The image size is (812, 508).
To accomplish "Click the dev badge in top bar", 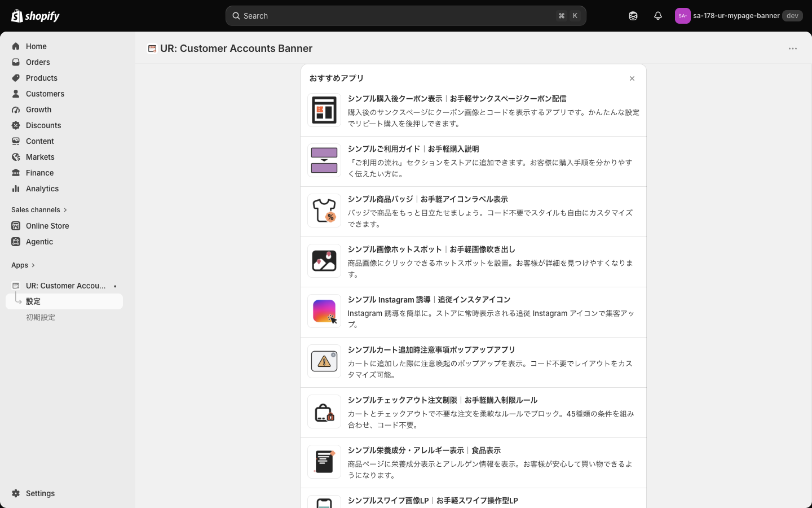I will 792,16.
